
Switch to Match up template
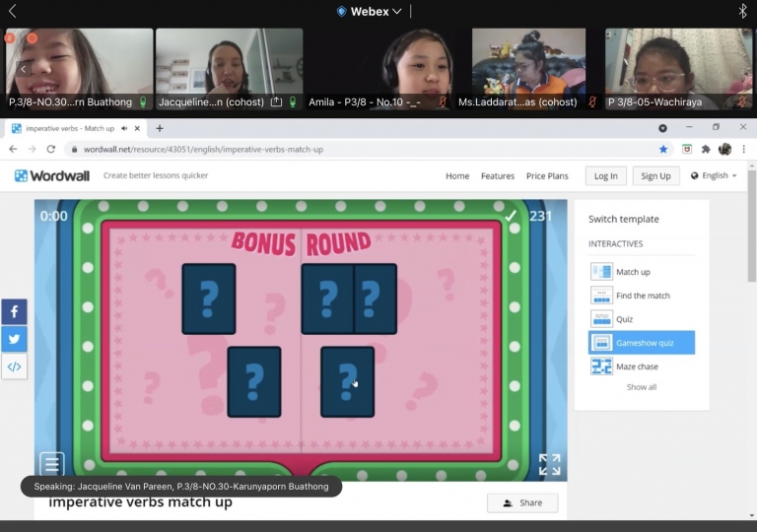tap(642, 272)
